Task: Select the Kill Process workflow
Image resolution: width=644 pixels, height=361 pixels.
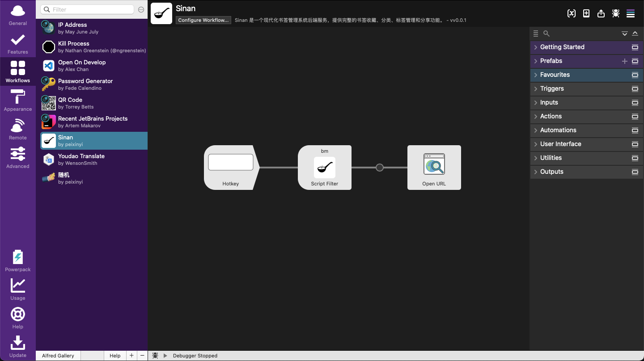Action: point(94,47)
